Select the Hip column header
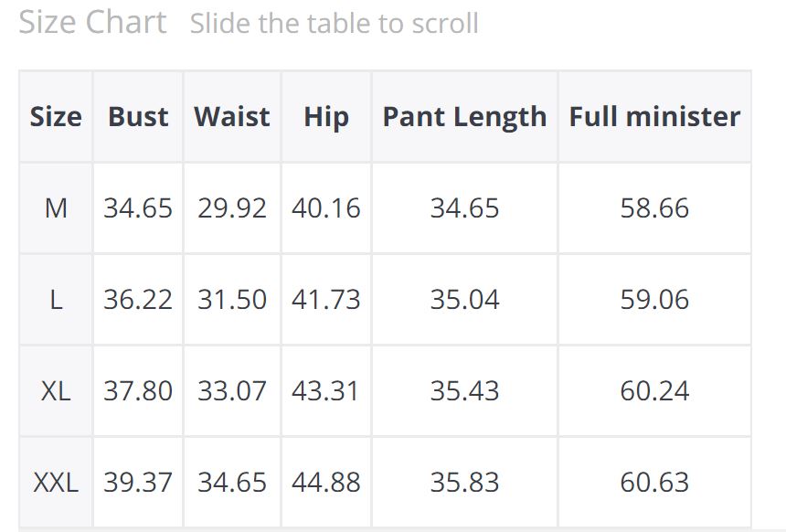This screenshot has width=786, height=532. 326,117
